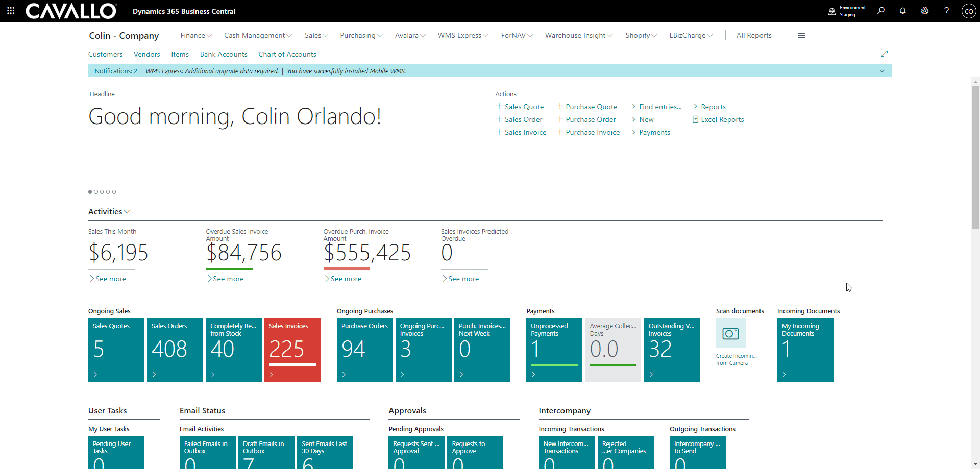The image size is (980, 469).
Task: Open the hamburger more-options menu icon
Action: coord(801,35)
